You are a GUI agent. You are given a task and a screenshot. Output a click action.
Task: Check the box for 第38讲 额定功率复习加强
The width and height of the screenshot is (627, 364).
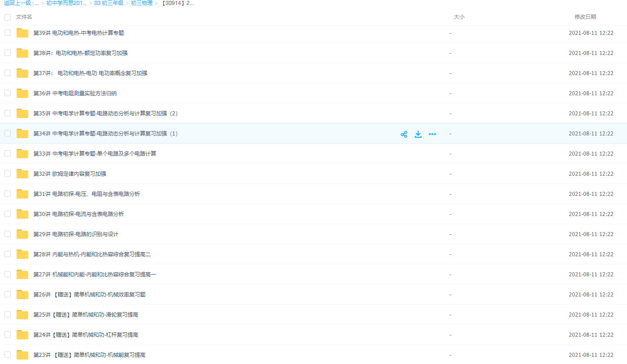point(8,53)
